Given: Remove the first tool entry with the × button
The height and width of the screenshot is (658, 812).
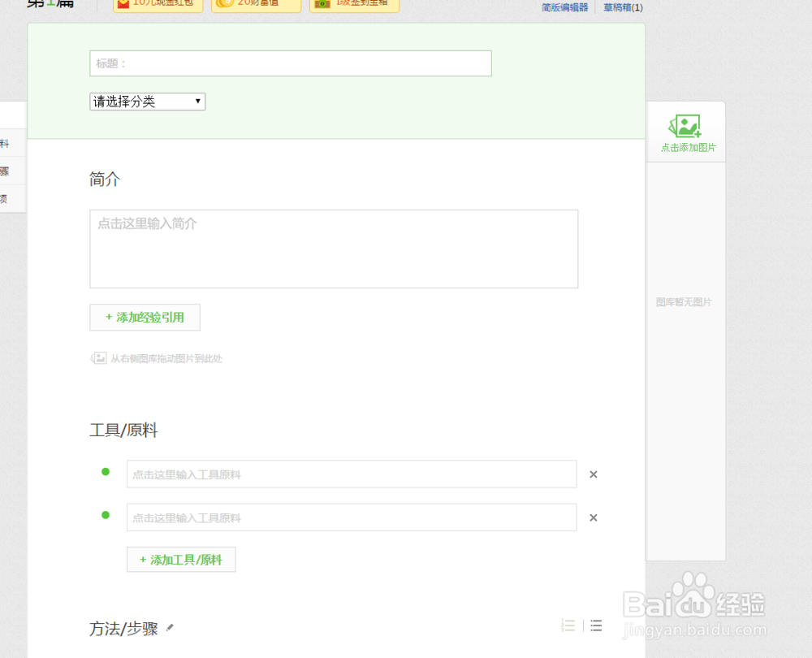Looking at the screenshot, I should click(594, 474).
